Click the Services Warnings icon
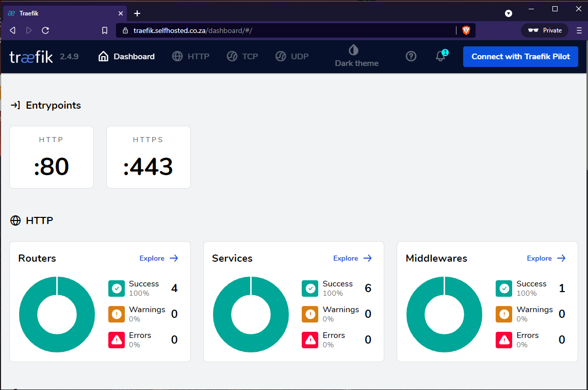 310,314
